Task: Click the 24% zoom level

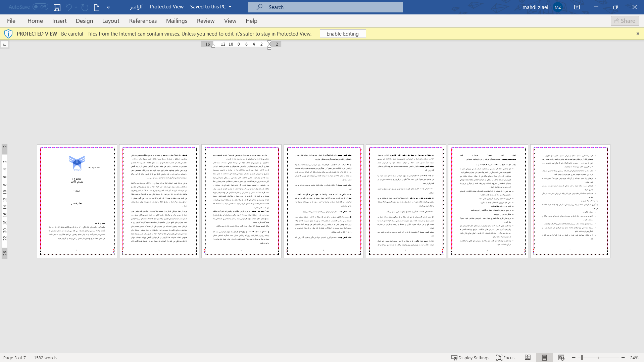Action: tap(634, 358)
